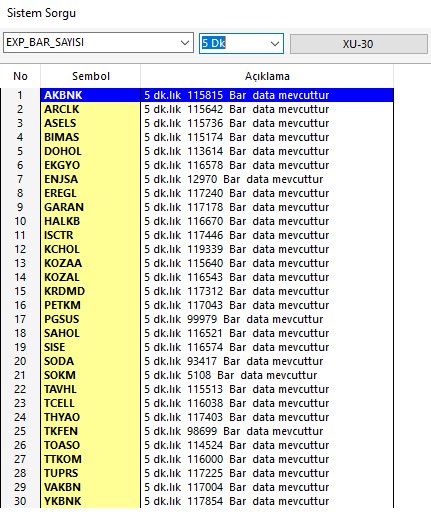The height and width of the screenshot is (526, 431).
Task: Select the EREGL symbol
Action: (60, 193)
